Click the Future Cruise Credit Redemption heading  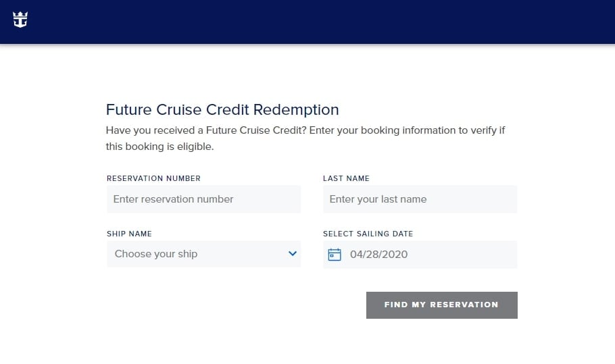tap(222, 109)
